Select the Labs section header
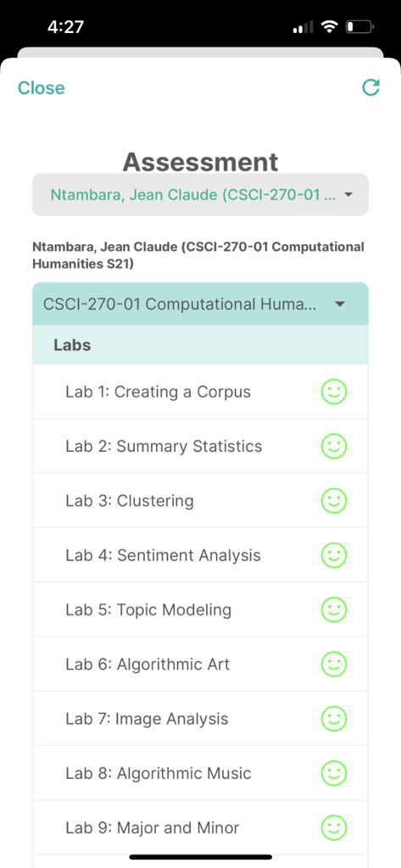 (200, 345)
